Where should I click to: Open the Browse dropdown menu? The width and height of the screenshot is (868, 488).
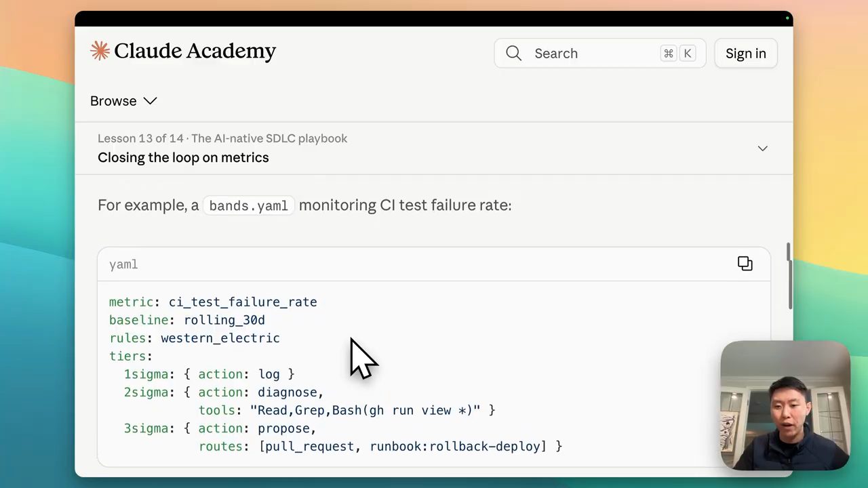click(x=123, y=101)
